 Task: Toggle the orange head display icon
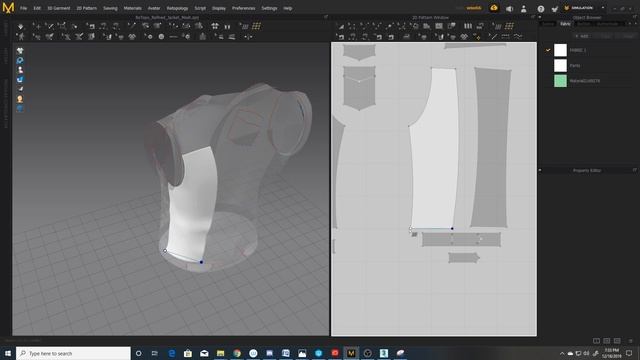(20, 99)
